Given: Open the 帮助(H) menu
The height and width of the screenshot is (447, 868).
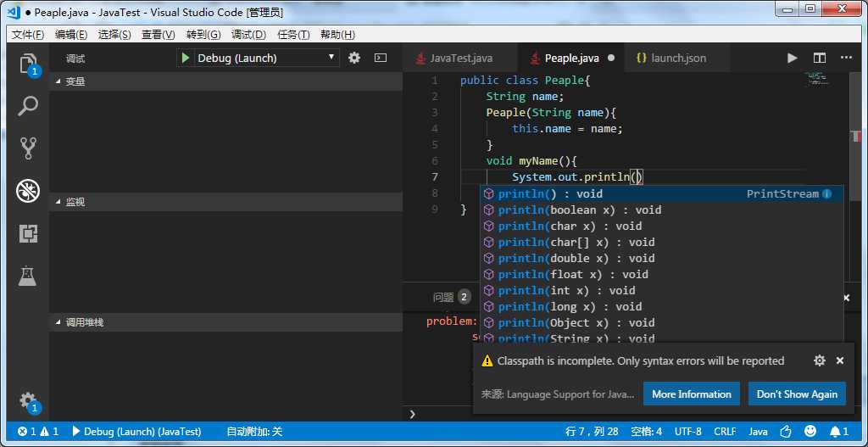Looking at the screenshot, I should (x=337, y=35).
